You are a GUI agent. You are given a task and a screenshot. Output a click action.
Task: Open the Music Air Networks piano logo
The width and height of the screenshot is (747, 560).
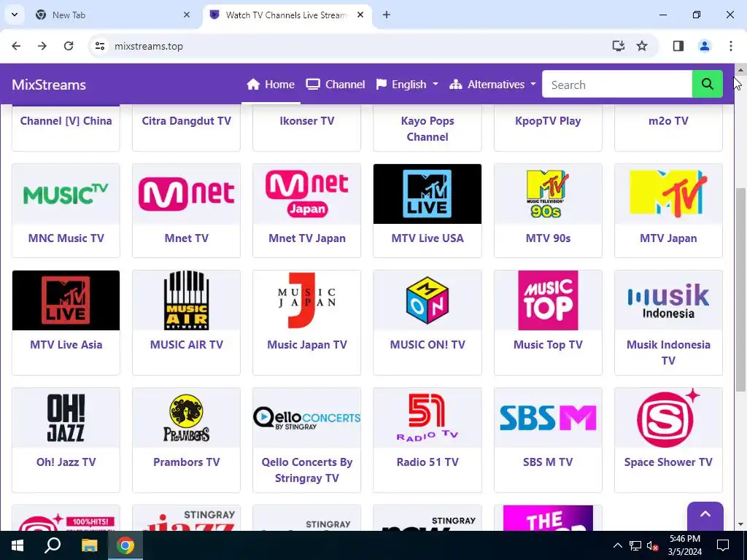pyautogui.click(x=186, y=300)
